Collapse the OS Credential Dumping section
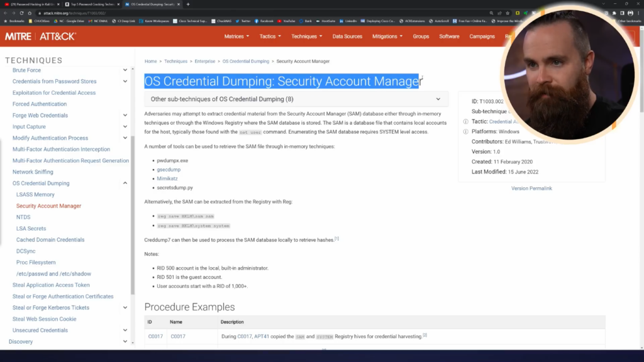The height and width of the screenshot is (362, 644). coord(125,183)
